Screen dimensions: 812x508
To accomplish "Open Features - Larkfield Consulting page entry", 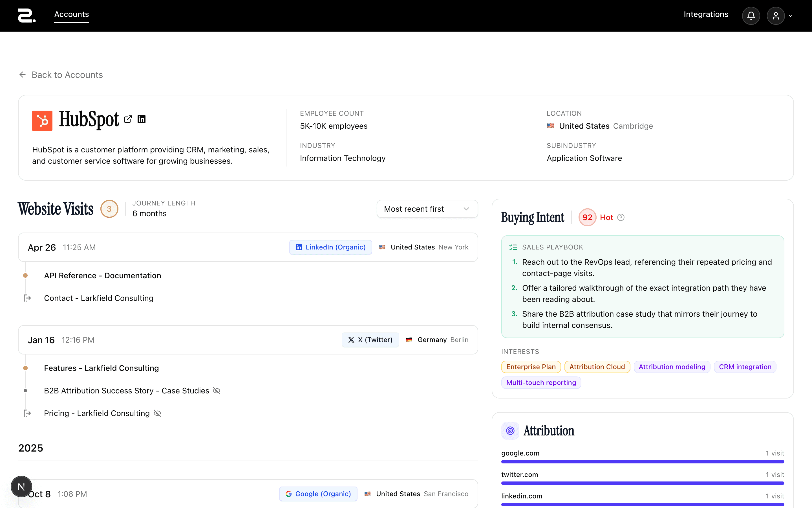I will (x=101, y=368).
